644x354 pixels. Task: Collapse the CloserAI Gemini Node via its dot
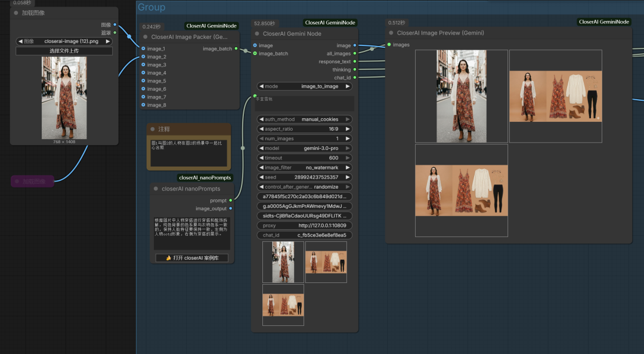[257, 34]
